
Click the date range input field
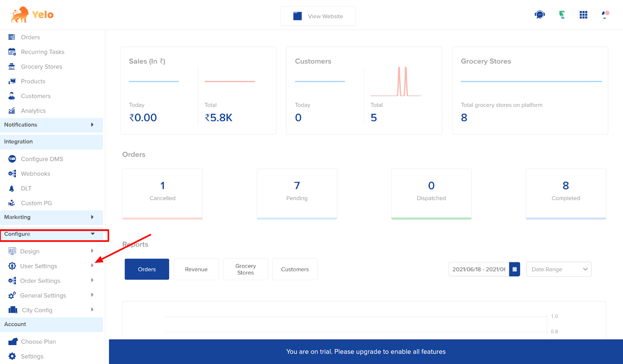click(479, 269)
